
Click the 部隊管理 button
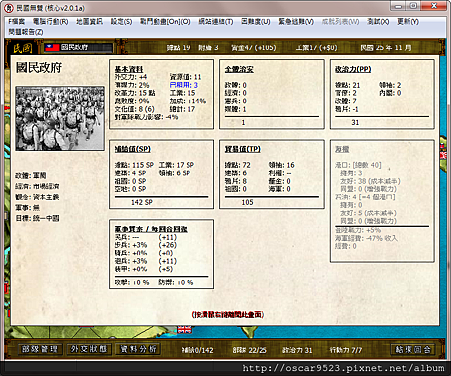pos(40,349)
